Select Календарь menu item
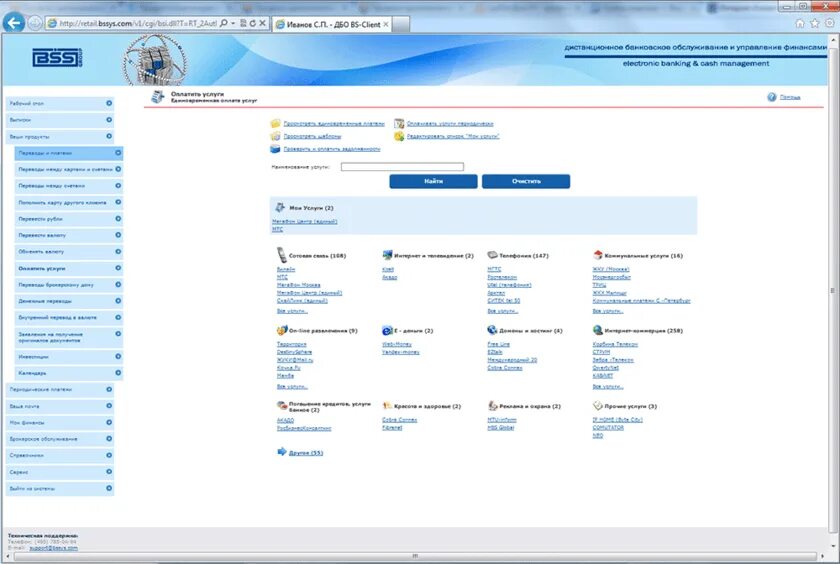Image resolution: width=840 pixels, height=564 pixels. [69, 373]
